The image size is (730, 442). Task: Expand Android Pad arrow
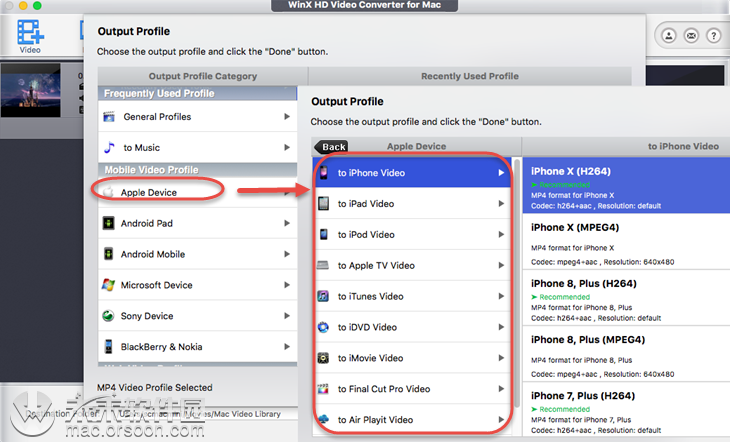pyautogui.click(x=287, y=223)
